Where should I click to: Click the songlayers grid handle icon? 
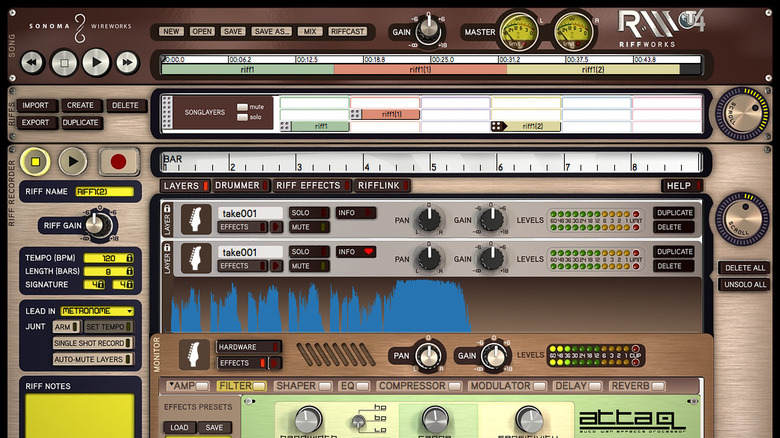coord(167,112)
